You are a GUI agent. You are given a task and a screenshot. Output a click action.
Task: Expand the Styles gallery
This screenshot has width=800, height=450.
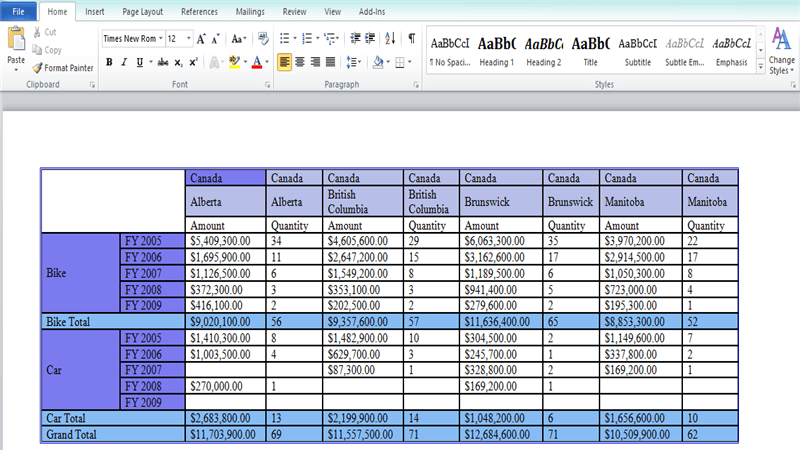(761, 67)
